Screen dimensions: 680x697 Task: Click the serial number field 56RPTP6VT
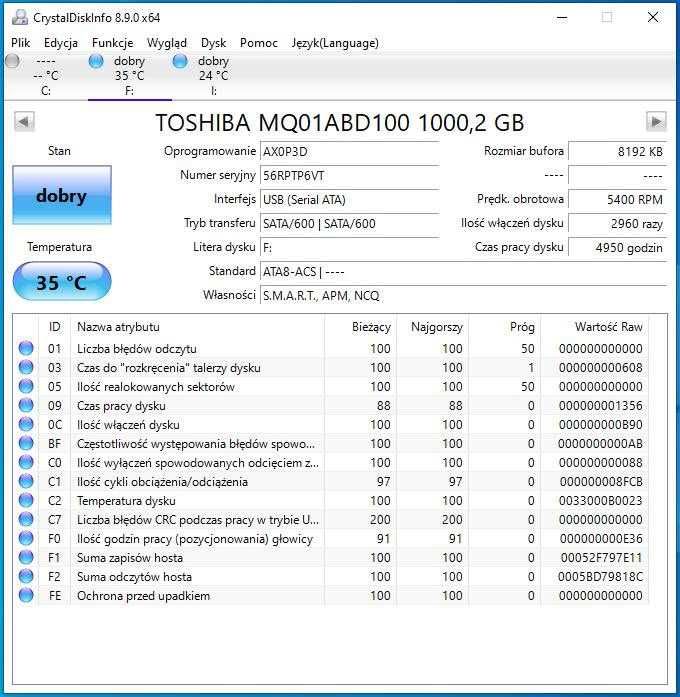(349, 176)
